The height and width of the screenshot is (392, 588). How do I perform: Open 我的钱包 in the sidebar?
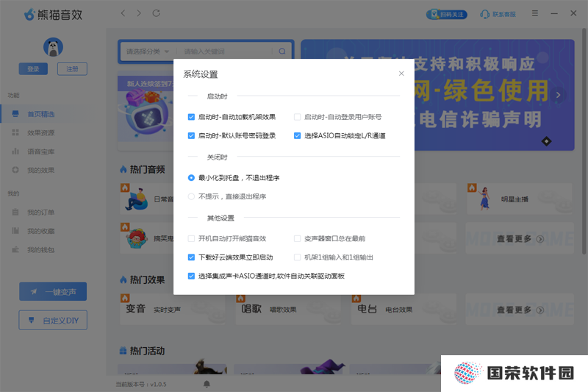pyautogui.click(x=40, y=250)
